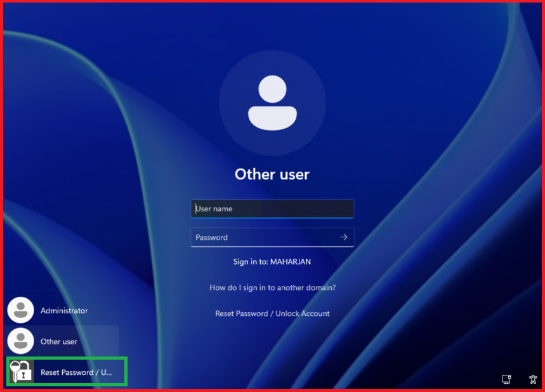Focus the User name text field
545x392 pixels.
[272, 209]
